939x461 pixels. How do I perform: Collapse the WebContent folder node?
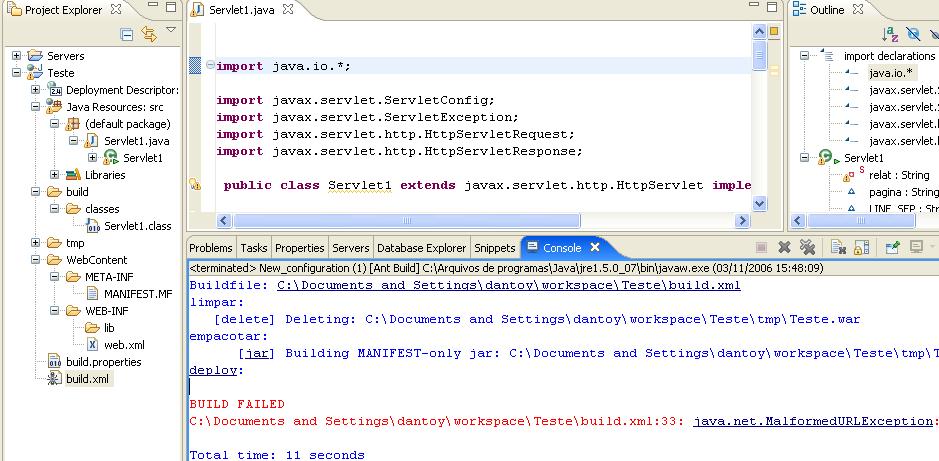tap(35, 260)
